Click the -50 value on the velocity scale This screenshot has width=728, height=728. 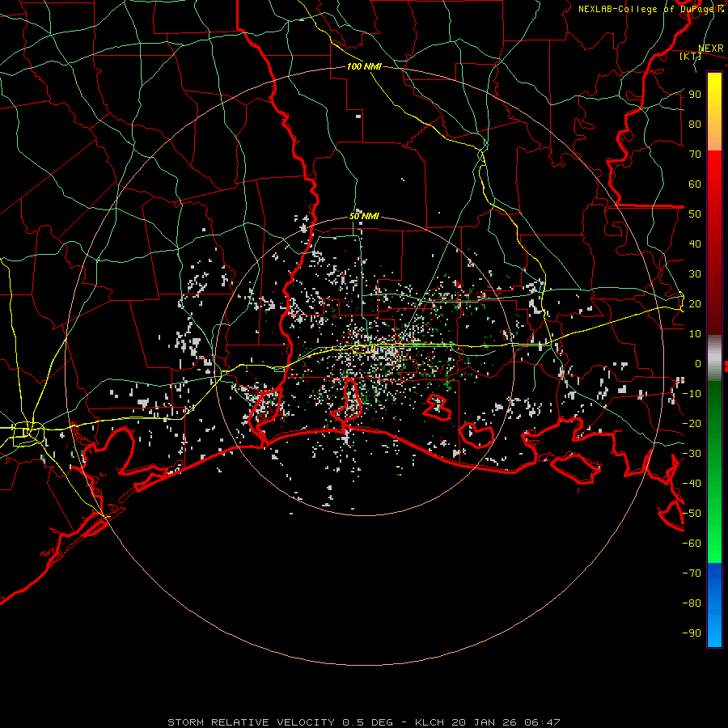692,514
